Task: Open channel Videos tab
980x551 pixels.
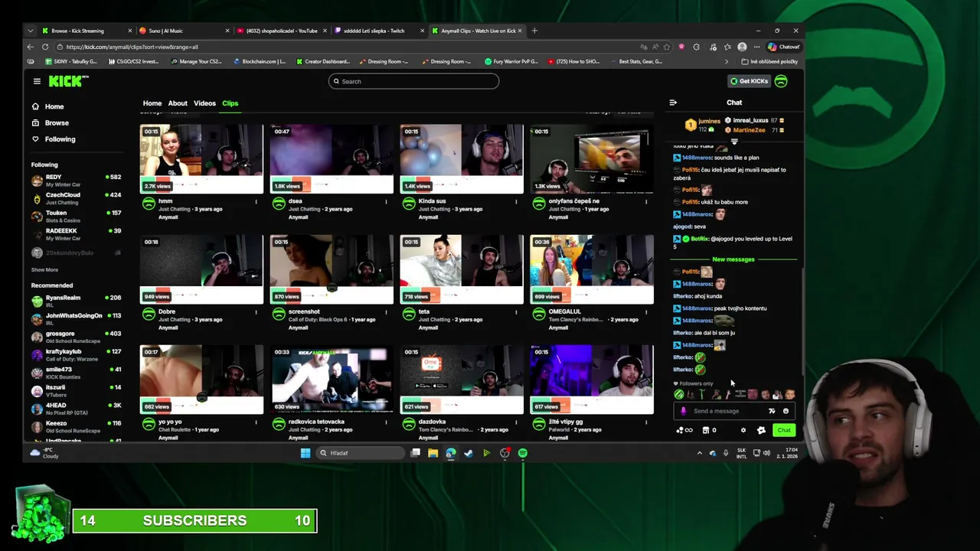Action: pos(204,103)
